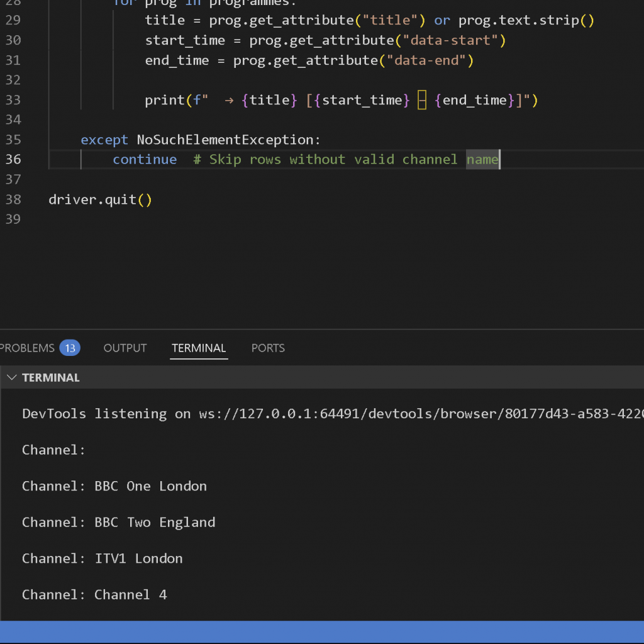Click the 'or' keyword on line 29
The width and height of the screenshot is (644, 644).
(x=442, y=20)
